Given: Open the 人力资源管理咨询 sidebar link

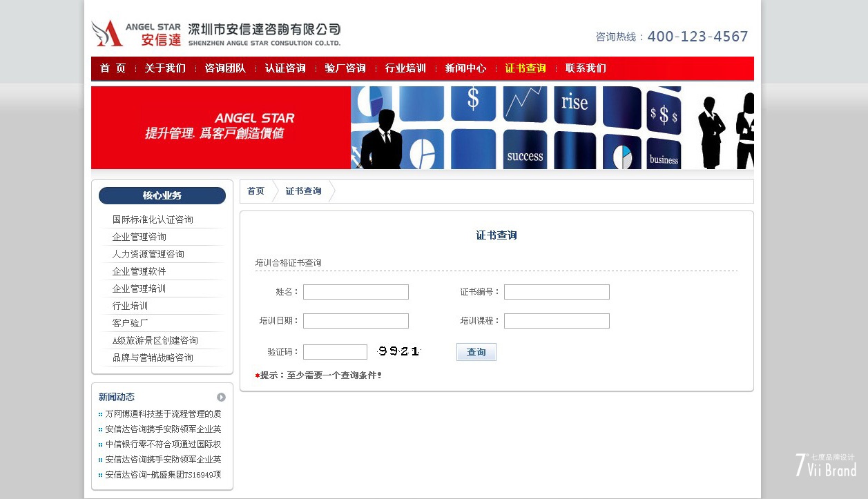Looking at the screenshot, I should pyautogui.click(x=148, y=254).
